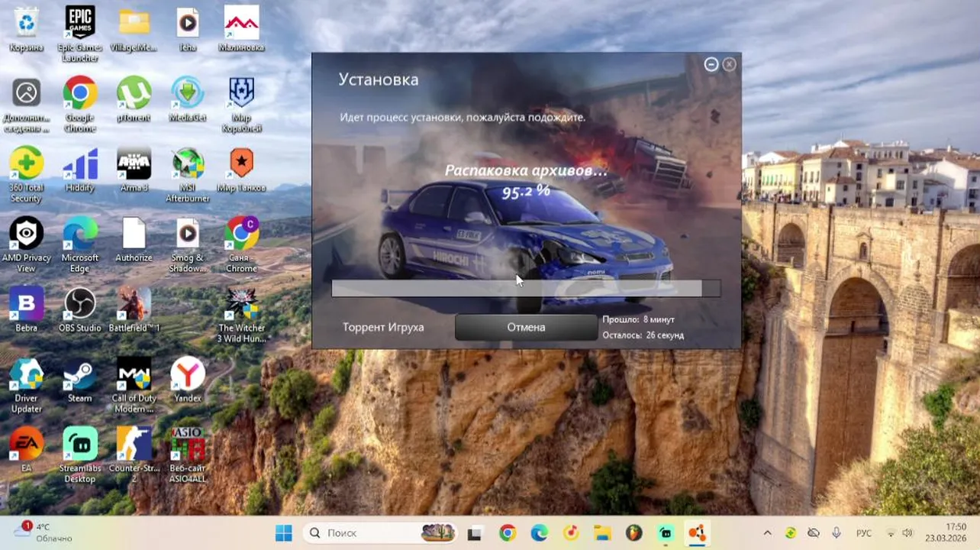Expand the hidden system tray icons chevron
Screen dimensions: 980x550
(767, 533)
